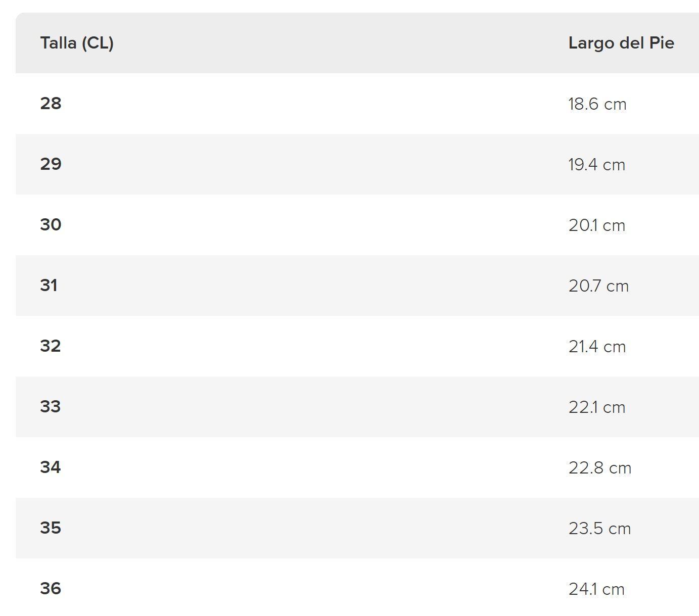This screenshot has width=699, height=616.
Task: Click the 18.6 cm foot length value
Action: [597, 104]
